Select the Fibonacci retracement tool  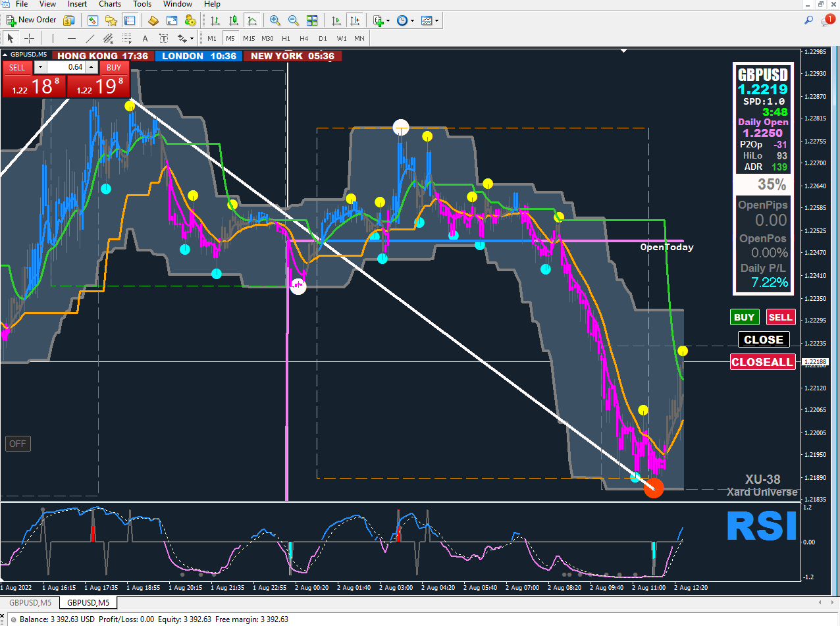coord(127,38)
